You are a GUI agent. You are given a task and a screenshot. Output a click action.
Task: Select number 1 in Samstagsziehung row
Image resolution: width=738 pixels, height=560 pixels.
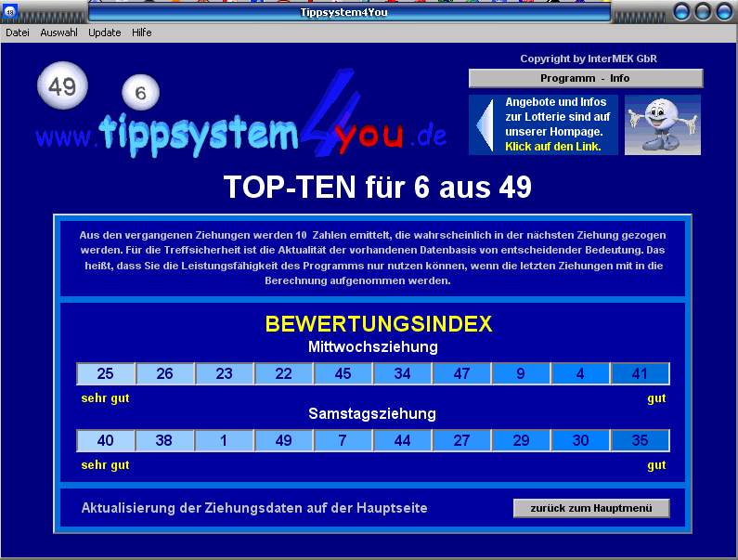[x=225, y=440]
